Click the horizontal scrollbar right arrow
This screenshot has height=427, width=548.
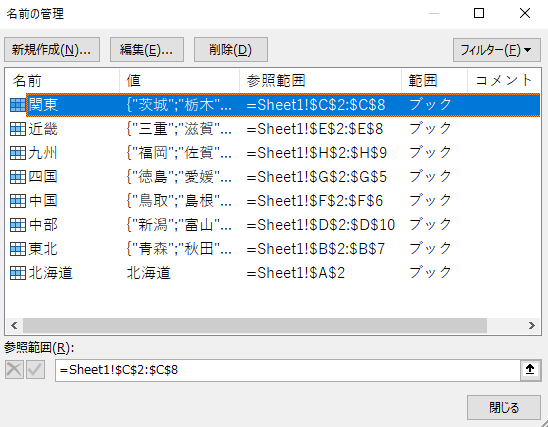[532, 326]
